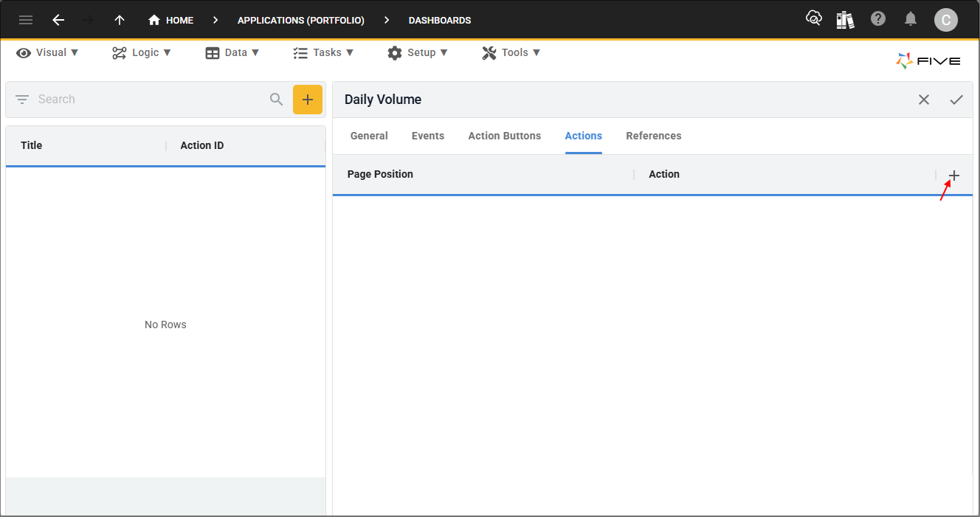Open the Visual menu
The image size is (980, 517).
point(48,52)
